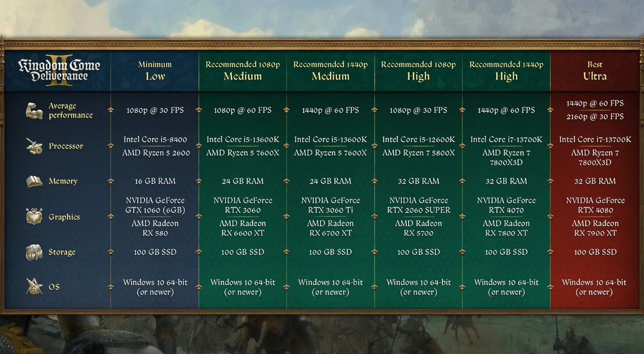
Task: Click the compass icon beside OS
Action: click(x=34, y=287)
